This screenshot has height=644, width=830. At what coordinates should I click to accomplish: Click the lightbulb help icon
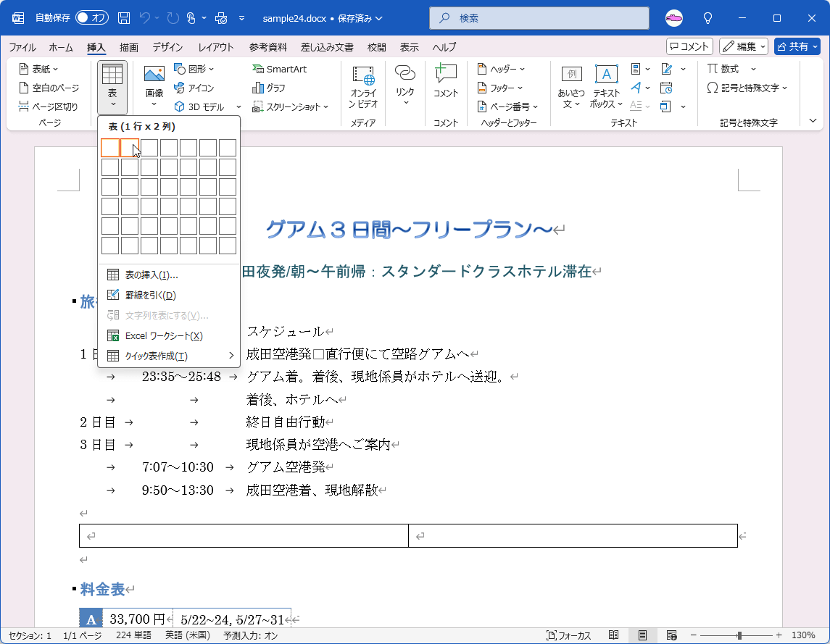click(x=707, y=18)
